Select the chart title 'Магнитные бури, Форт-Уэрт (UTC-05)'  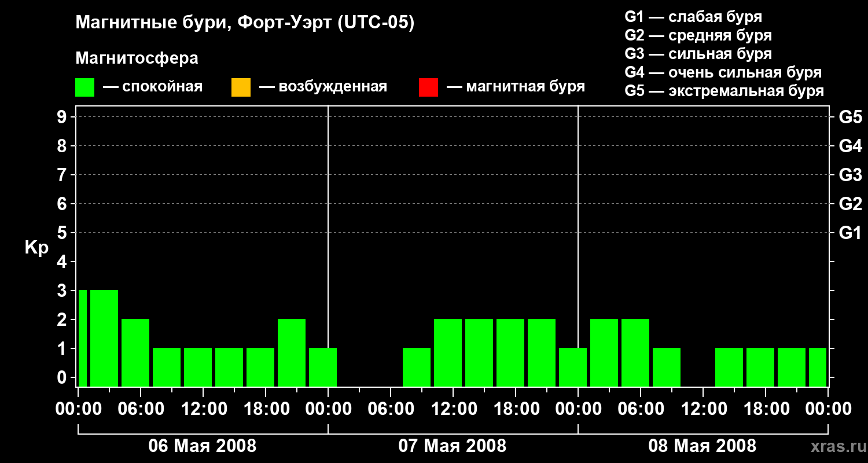[245, 23]
